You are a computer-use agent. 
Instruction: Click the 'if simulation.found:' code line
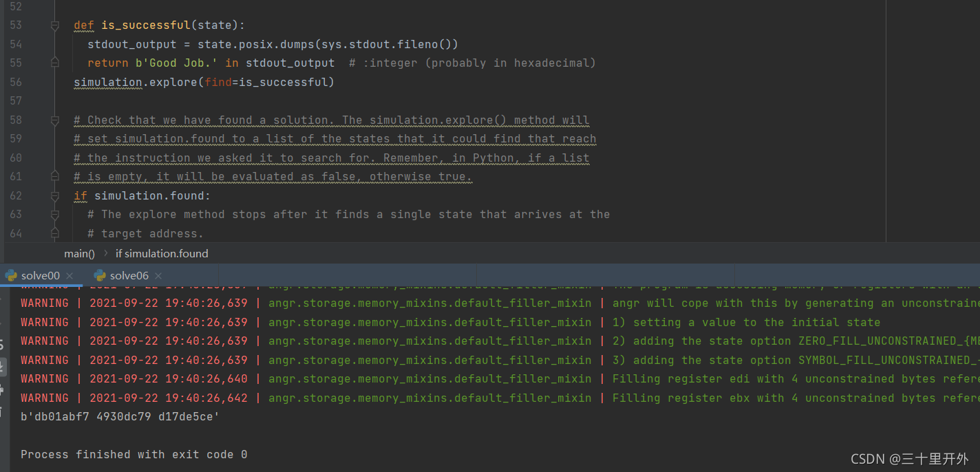coord(142,196)
